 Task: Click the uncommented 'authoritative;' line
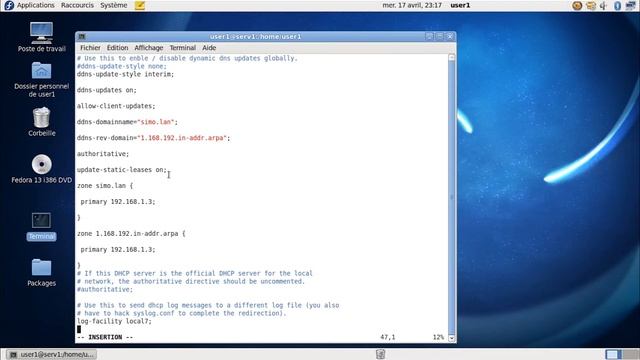click(x=103, y=154)
